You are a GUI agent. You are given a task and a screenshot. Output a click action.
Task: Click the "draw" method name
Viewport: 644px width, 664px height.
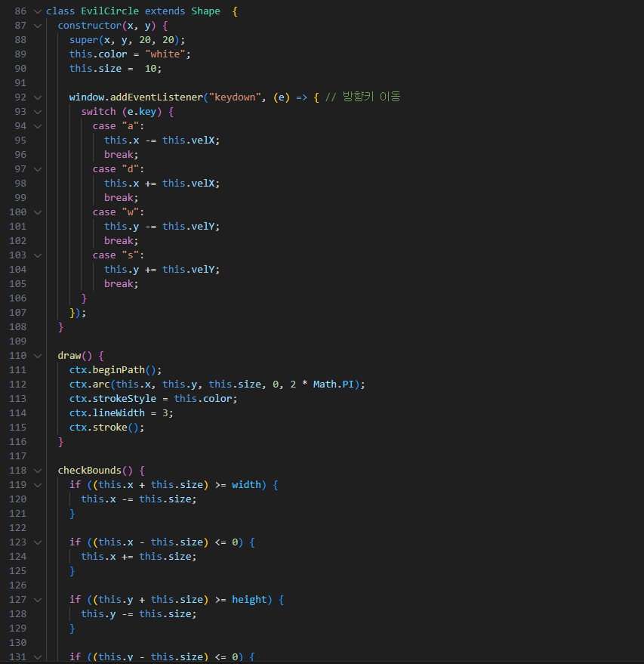pyautogui.click(x=69, y=356)
